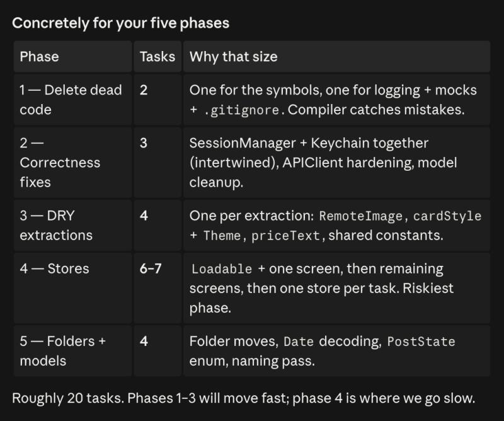The width and height of the screenshot is (504, 421).
Task: Select the '3 — DRY extractions' cell
Action: tap(72, 226)
